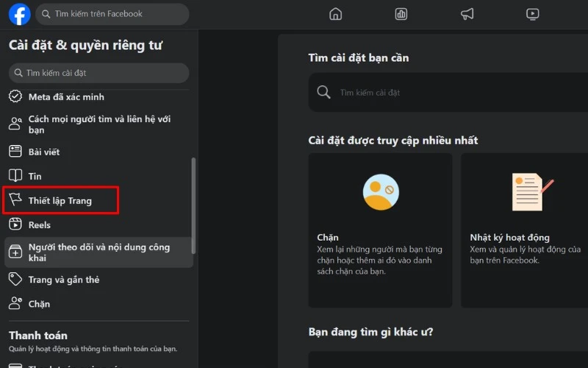Open the video Watch icon
The height and width of the screenshot is (368, 588).
click(532, 14)
